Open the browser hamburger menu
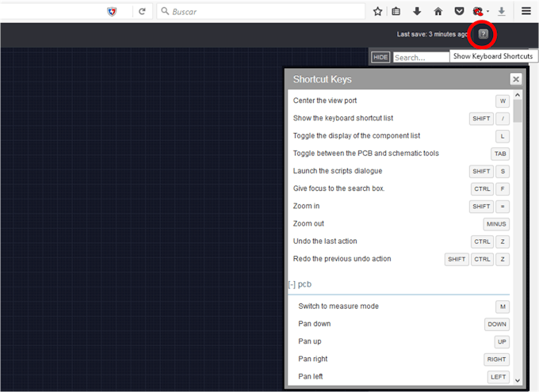The width and height of the screenshot is (539, 392). click(526, 12)
